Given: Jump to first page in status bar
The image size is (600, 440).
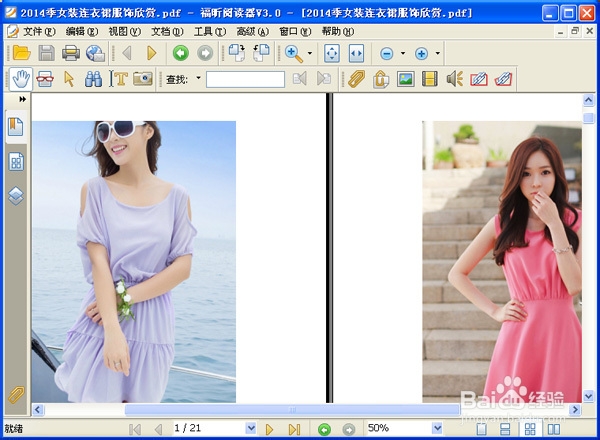Looking at the screenshot, I should (135, 429).
